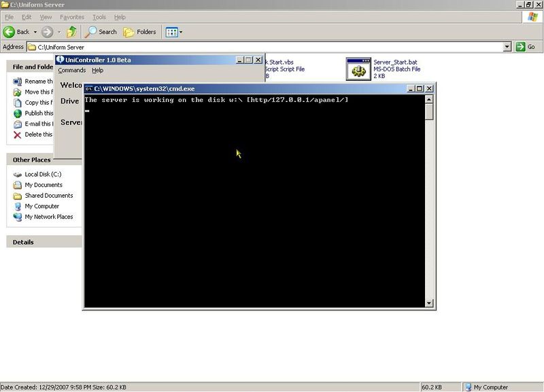Screen dimensions: 544x392
Task: Open the View menu in Explorer
Action: click(46, 17)
